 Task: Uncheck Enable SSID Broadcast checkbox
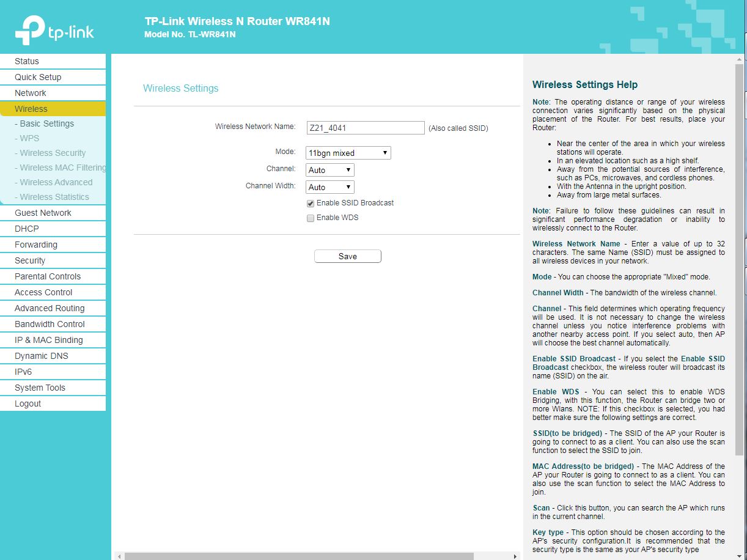(x=311, y=203)
